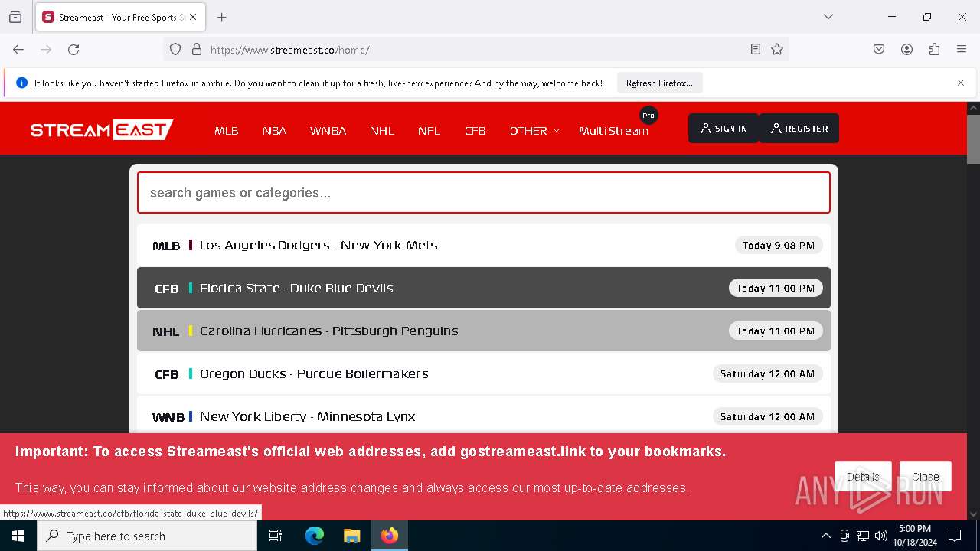Open a new tab with plus button
Image resolution: width=980 pixels, height=551 pixels.
[222, 17]
